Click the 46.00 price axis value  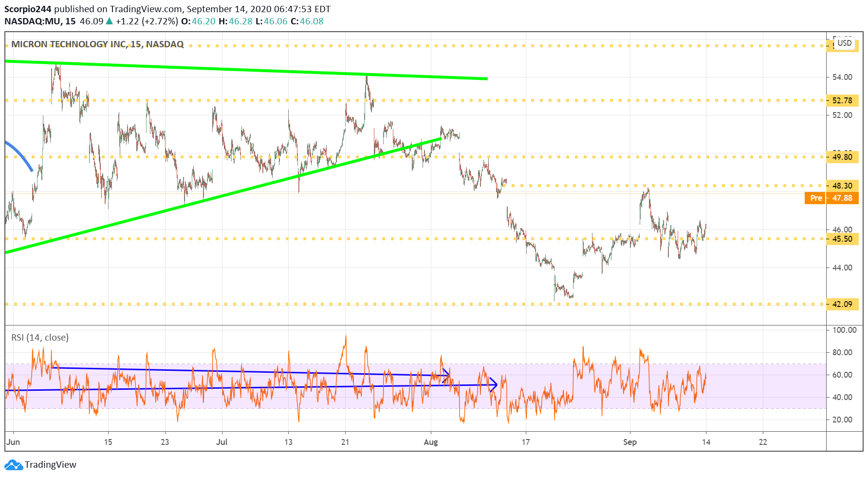(842, 229)
